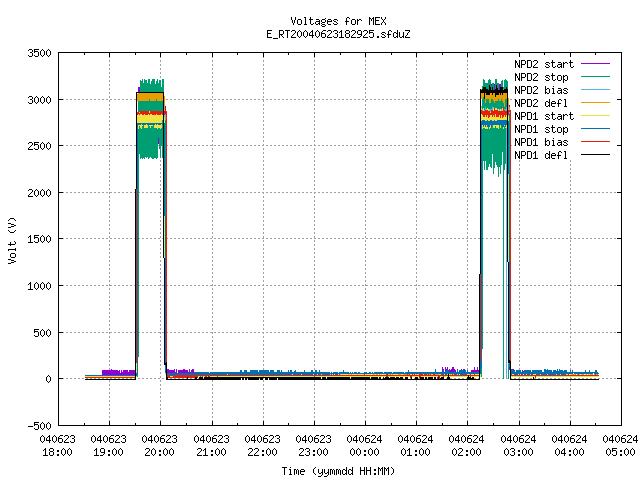Click the 'NPD1 start' legend label
Image resolution: width=640 pixels, height=480 pixels.
click(544, 116)
